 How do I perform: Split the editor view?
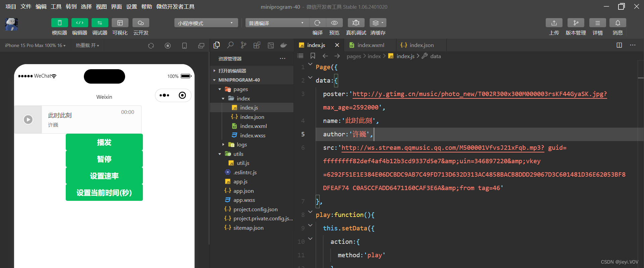619,45
